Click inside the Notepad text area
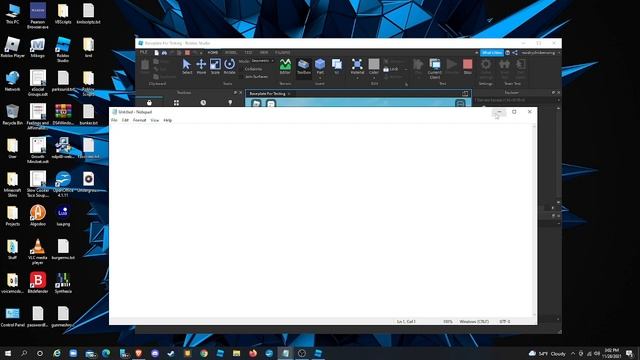 (321, 221)
